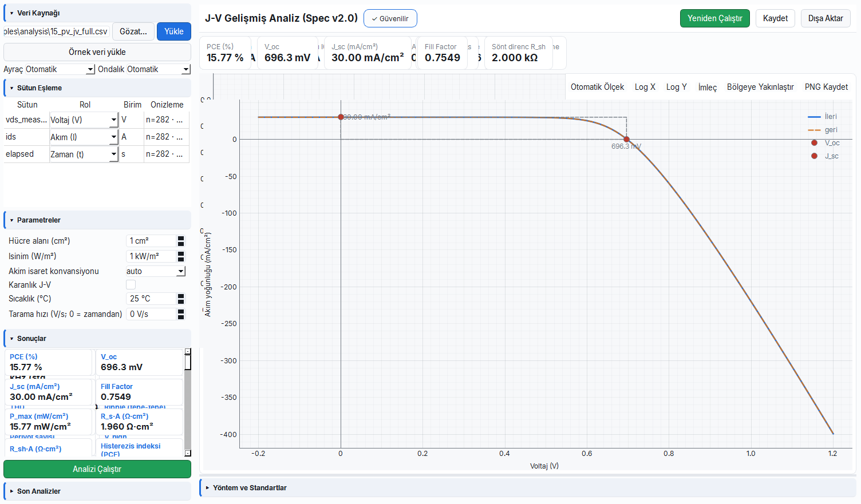861x504 pixels.
Task: Click the Fill Factor card in Sonuçlar
Action: click(x=140, y=392)
